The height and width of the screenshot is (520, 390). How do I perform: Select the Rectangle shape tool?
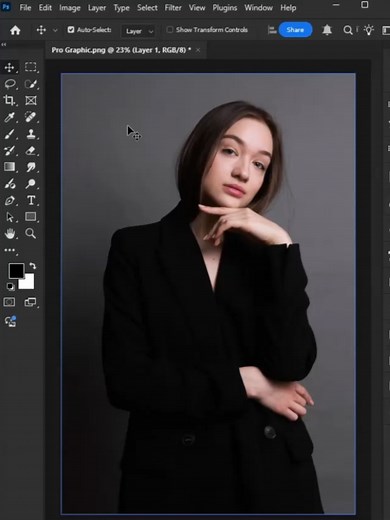click(31, 217)
